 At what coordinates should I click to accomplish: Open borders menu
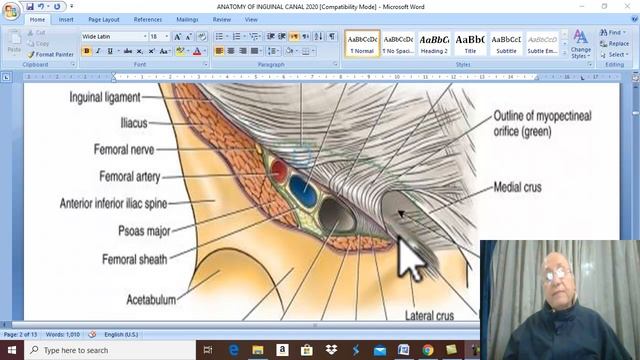coord(308,51)
